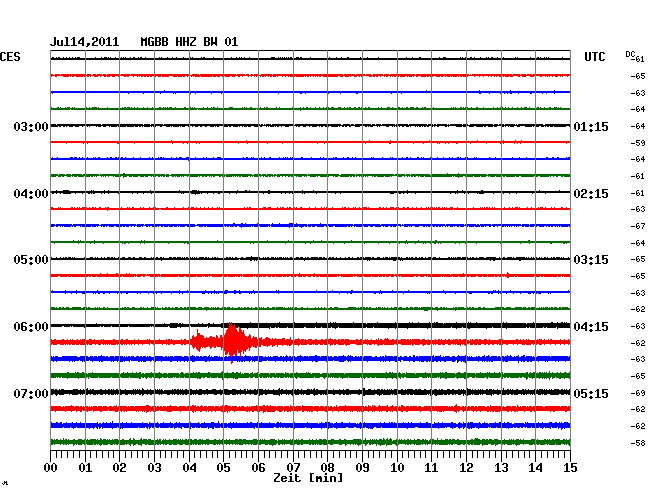Select the 07 minute tick label
The image size is (650, 494).
[x=293, y=468]
